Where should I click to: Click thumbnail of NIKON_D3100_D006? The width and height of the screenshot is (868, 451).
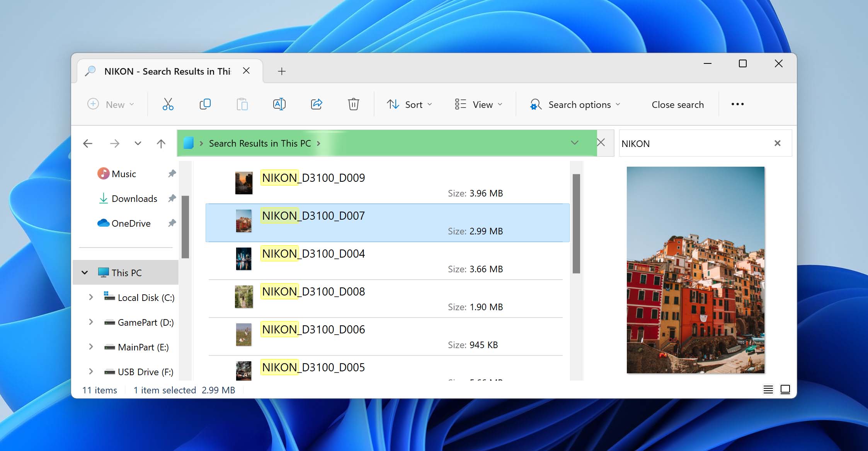click(x=244, y=335)
